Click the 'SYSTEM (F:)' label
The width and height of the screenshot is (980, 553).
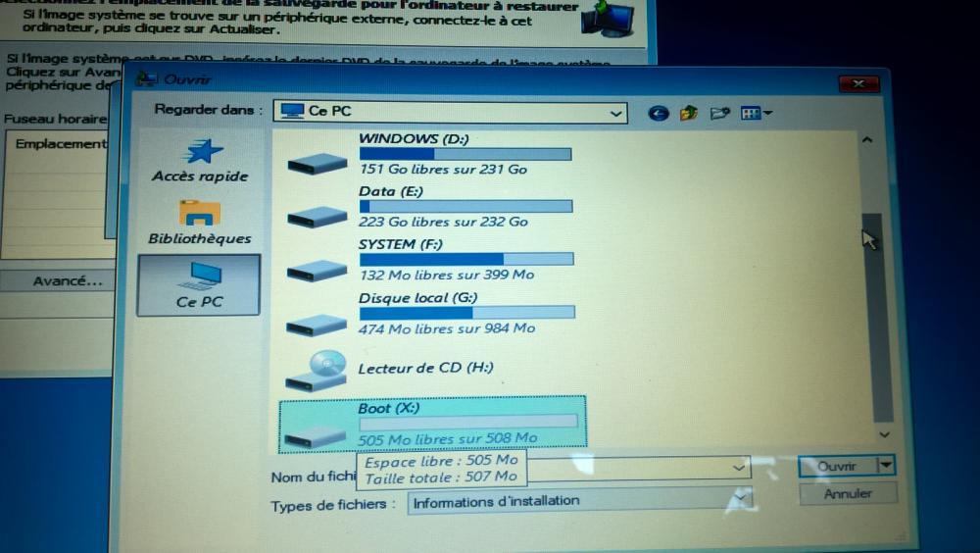click(x=401, y=244)
